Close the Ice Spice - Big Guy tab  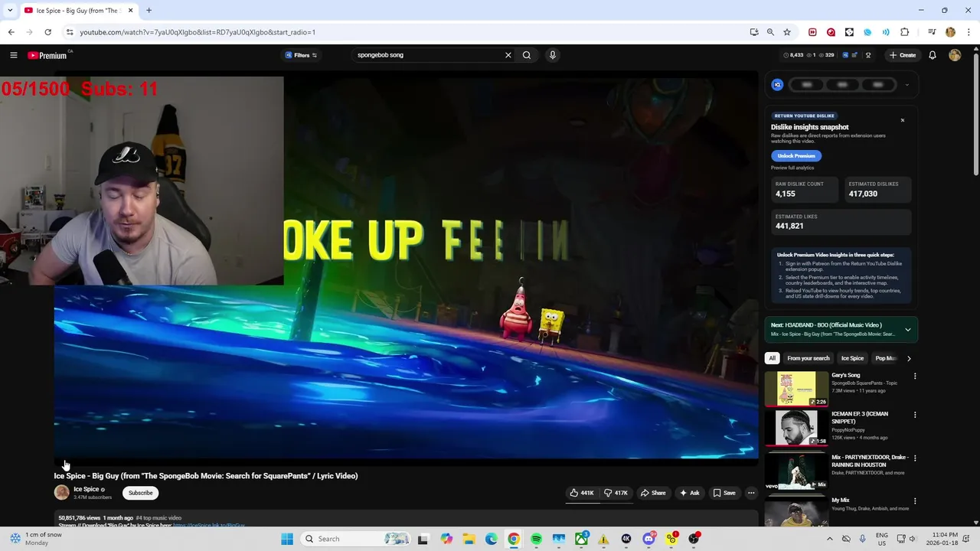(130, 11)
